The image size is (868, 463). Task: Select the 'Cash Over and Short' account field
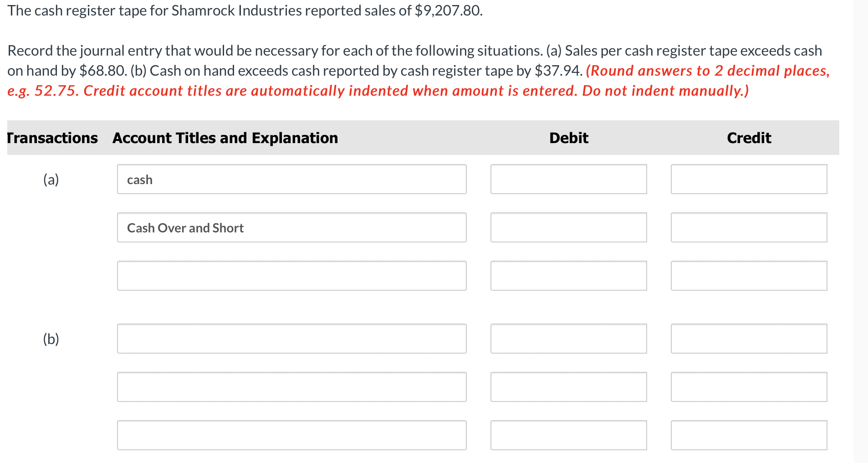(x=291, y=227)
